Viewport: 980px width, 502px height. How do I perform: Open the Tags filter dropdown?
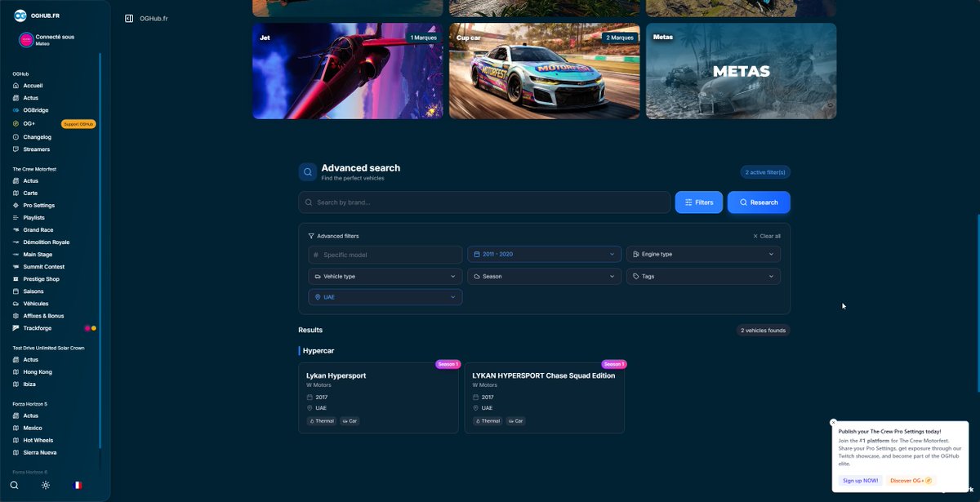tap(703, 277)
